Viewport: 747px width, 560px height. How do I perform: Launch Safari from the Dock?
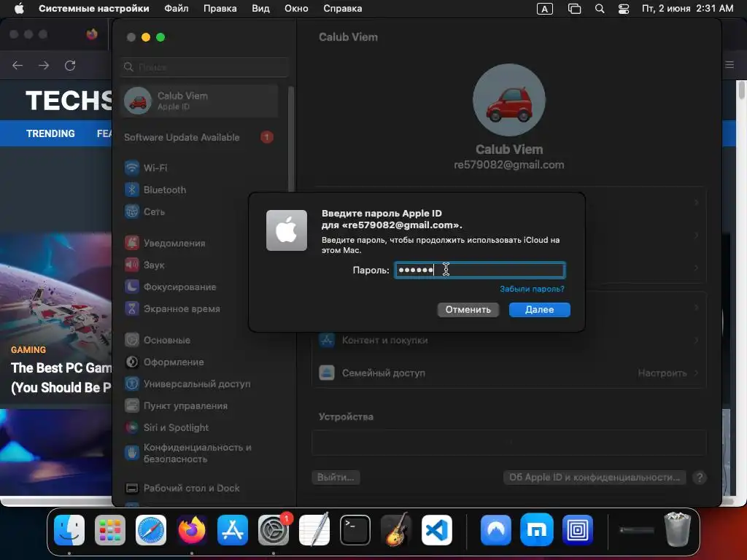tap(151, 529)
